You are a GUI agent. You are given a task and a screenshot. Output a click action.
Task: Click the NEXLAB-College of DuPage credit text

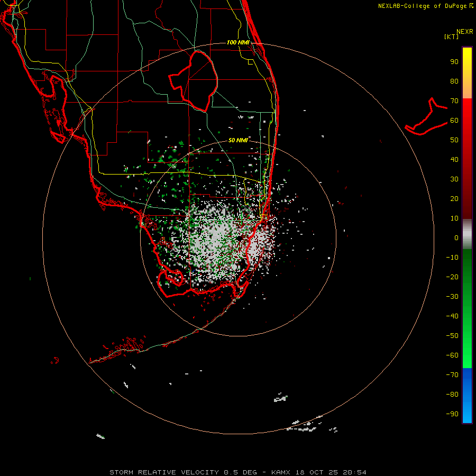pos(426,6)
